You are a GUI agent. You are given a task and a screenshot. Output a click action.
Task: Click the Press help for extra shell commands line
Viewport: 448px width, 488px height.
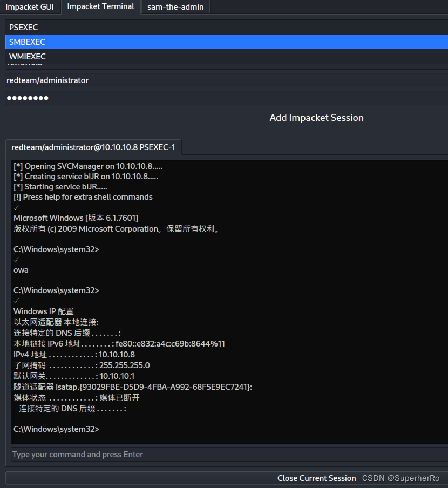pos(83,197)
